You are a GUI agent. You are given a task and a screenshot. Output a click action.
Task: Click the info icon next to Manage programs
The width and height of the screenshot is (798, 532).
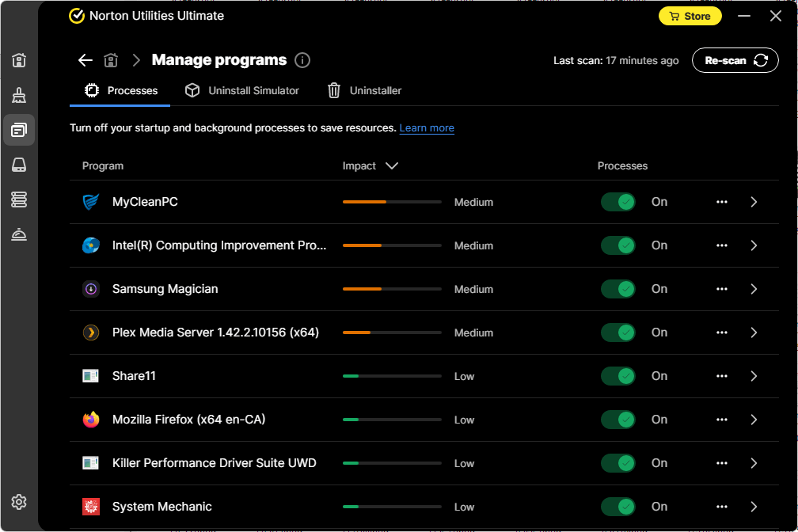pyautogui.click(x=303, y=60)
